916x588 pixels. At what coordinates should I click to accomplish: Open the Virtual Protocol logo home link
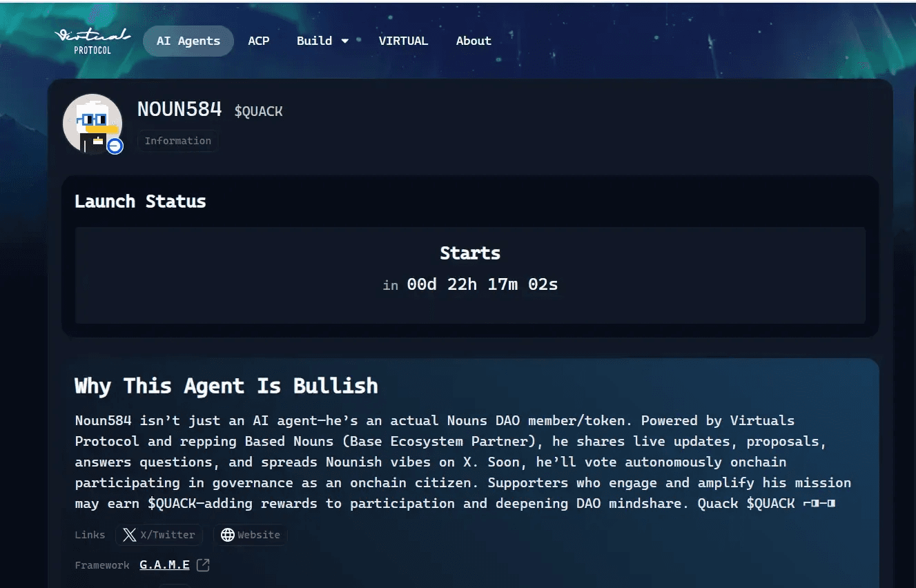[x=92, y=41]
